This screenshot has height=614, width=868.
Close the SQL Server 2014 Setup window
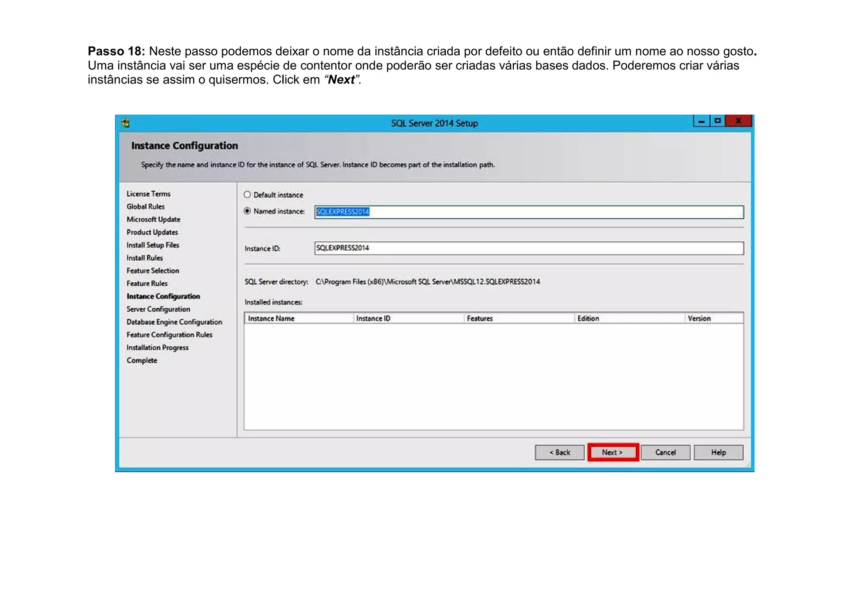point(738,121)
